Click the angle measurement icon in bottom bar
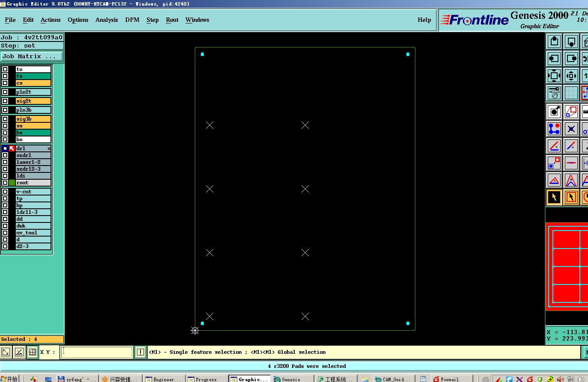Viewport: 588px width, 382px height. pos(19,352)
